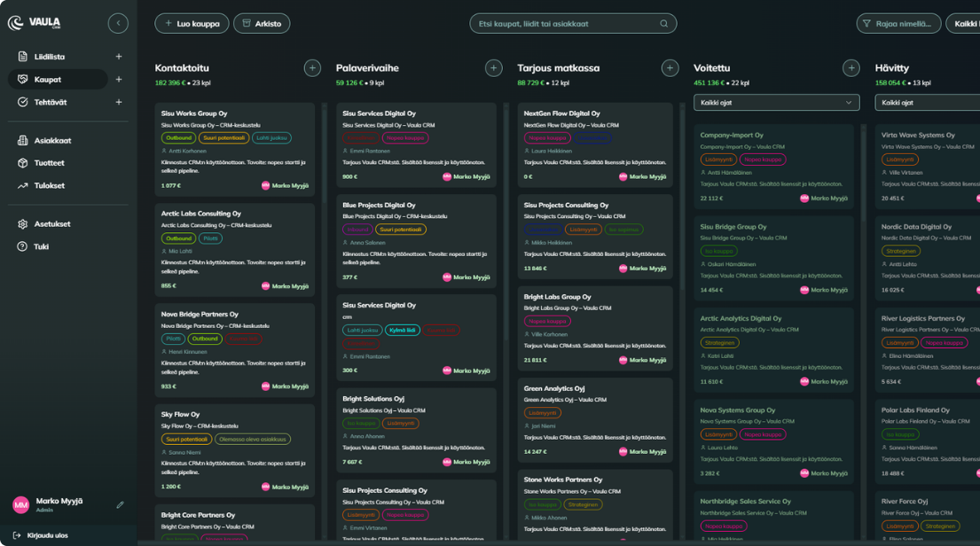Click the Emmi Rantanen contact on the 900 € card
Viewport: 980px width, 546px height.
370,152
